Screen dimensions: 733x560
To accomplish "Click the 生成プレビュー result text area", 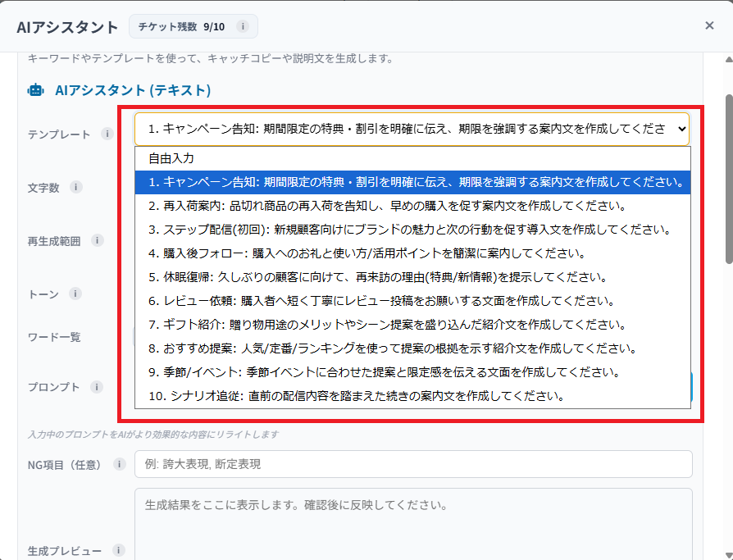I will pos(412,525).
